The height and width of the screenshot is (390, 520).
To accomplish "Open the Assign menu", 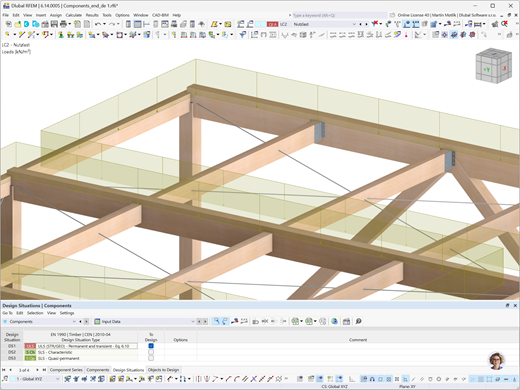I will point(56,15).
